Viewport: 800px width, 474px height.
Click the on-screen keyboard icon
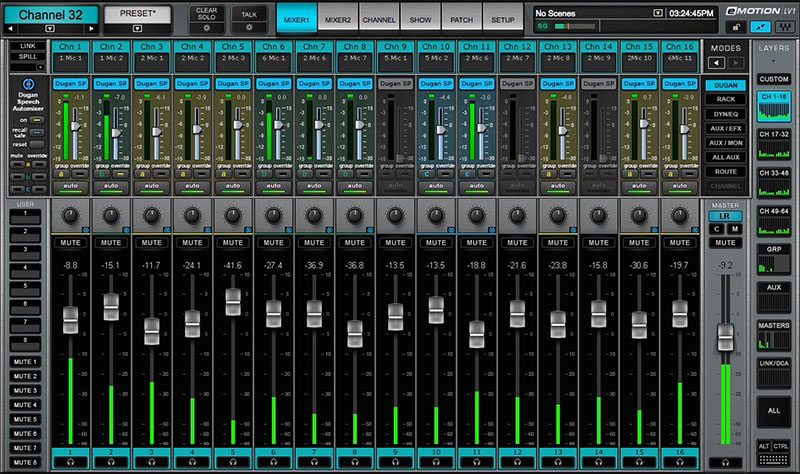(773, 459)
